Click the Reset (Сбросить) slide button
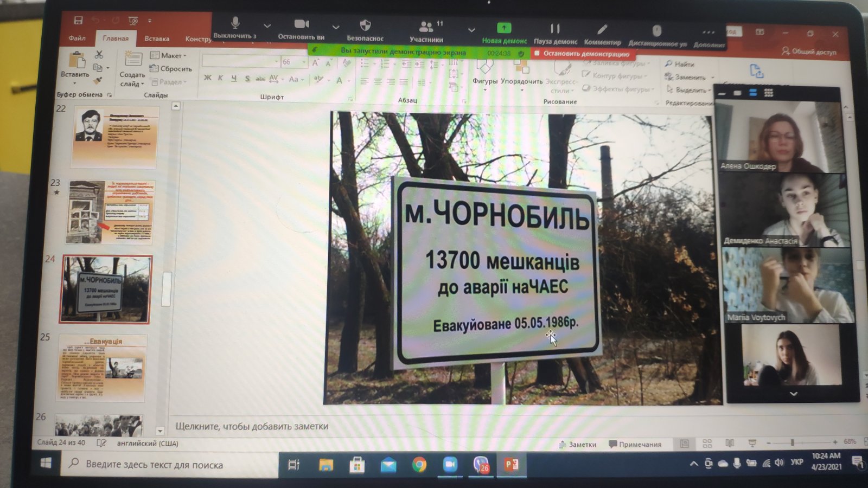The width and height of the screenshot is (868, 488). [171, 69]
